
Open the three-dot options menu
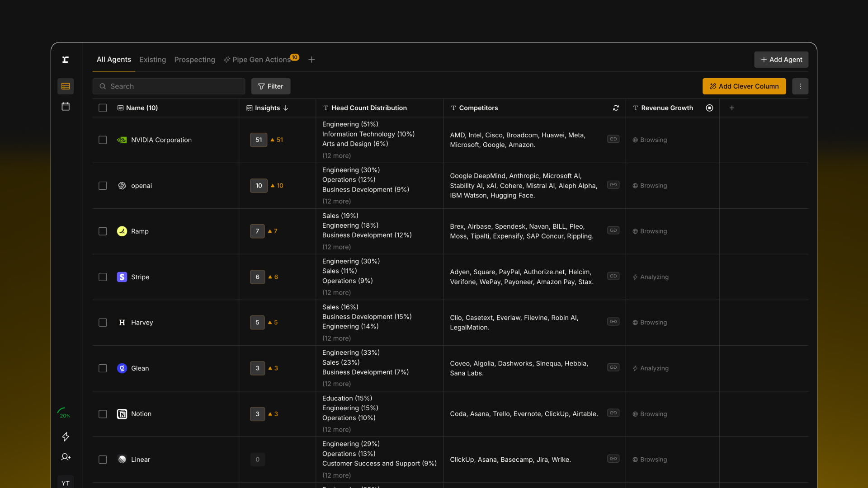click(x=800, y=86)
